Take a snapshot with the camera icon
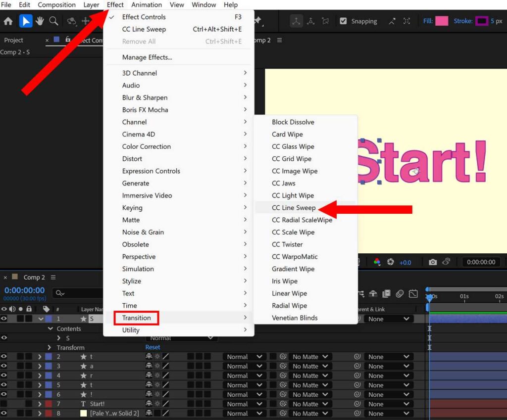The height and width of the screenshot is (420, 507). coord(433,262)
